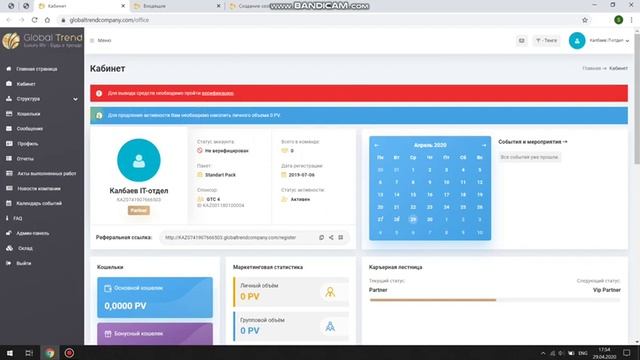Select day 29 in the April calendar
The height and width of the screenshot is (360, 640).
tap(413, 220)
